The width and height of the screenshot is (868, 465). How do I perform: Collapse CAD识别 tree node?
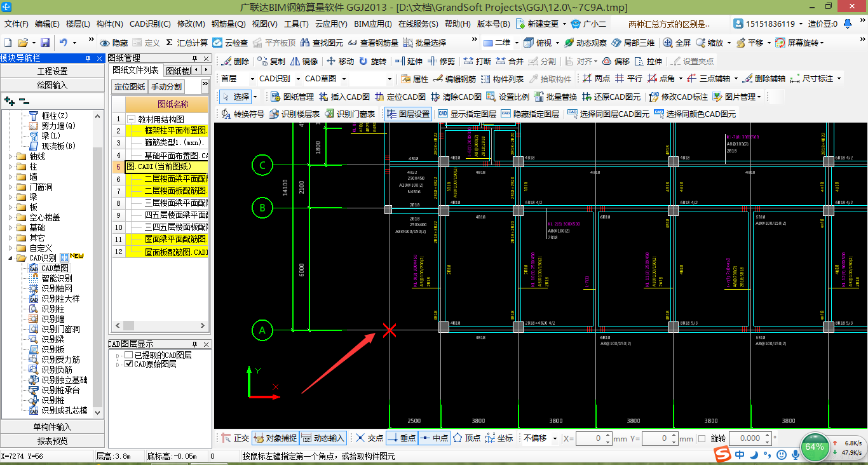point(11,258)
